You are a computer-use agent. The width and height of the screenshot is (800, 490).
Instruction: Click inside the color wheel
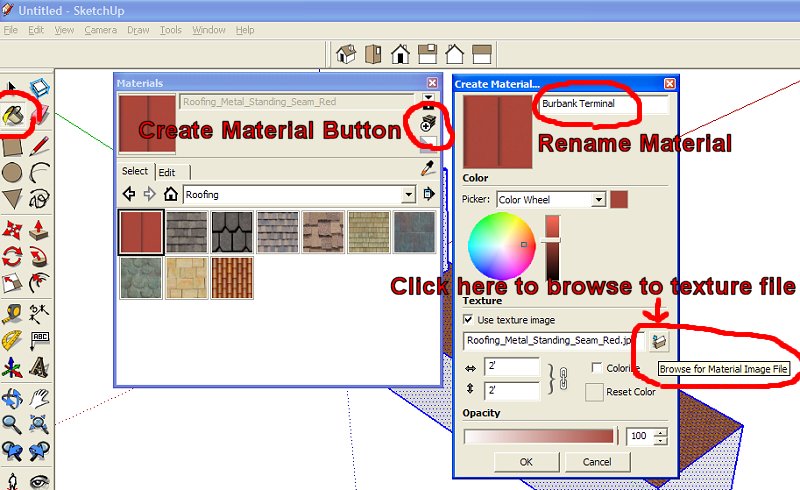coord(501,246)
